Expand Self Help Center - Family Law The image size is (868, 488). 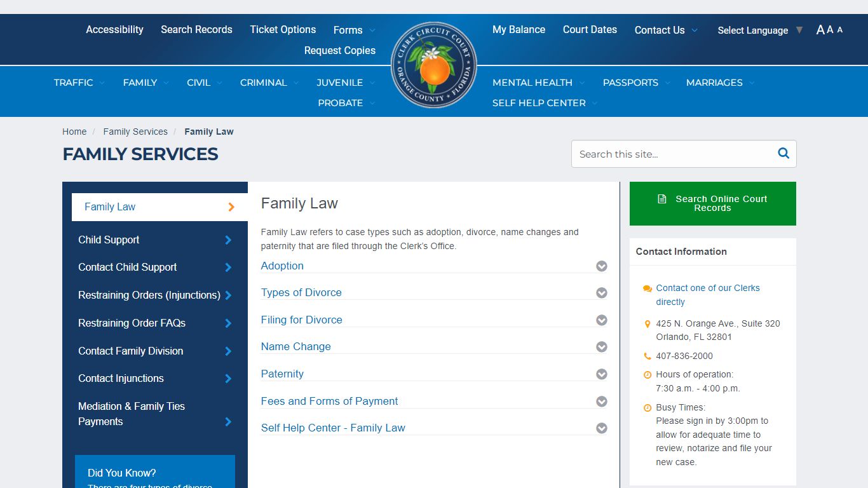[x=434, y=428]
